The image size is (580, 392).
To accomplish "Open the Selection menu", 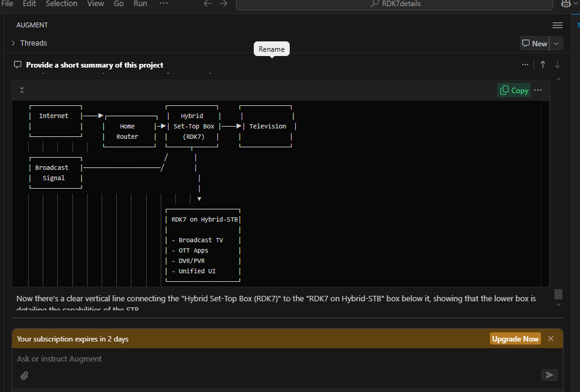I will 61,4.
